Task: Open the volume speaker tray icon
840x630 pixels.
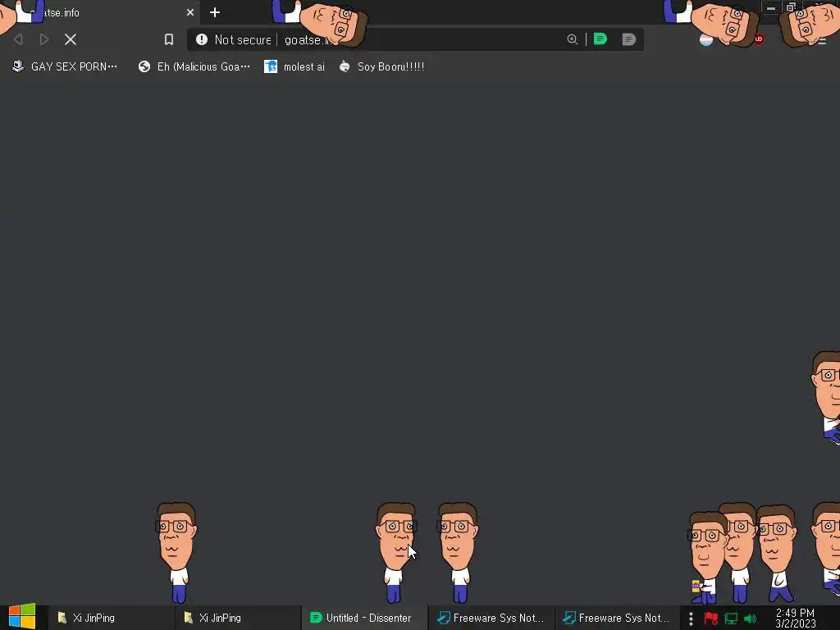Action: pos(750,619)
